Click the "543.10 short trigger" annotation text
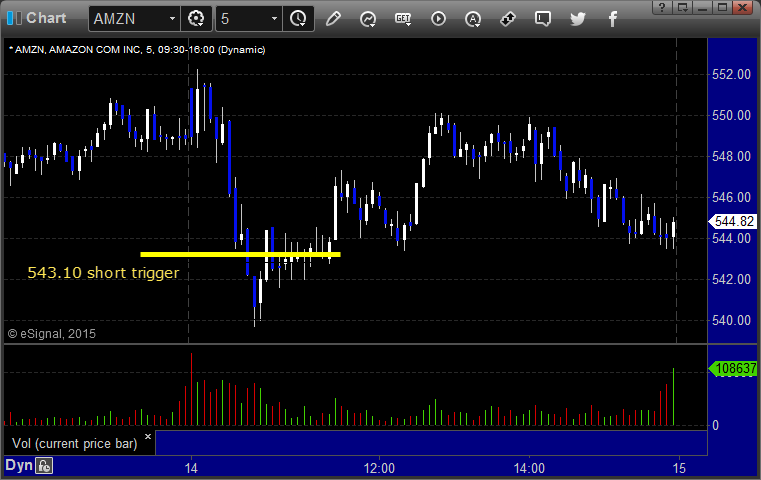761x480 pixels. pyautogui.click(x=103, y=273)
